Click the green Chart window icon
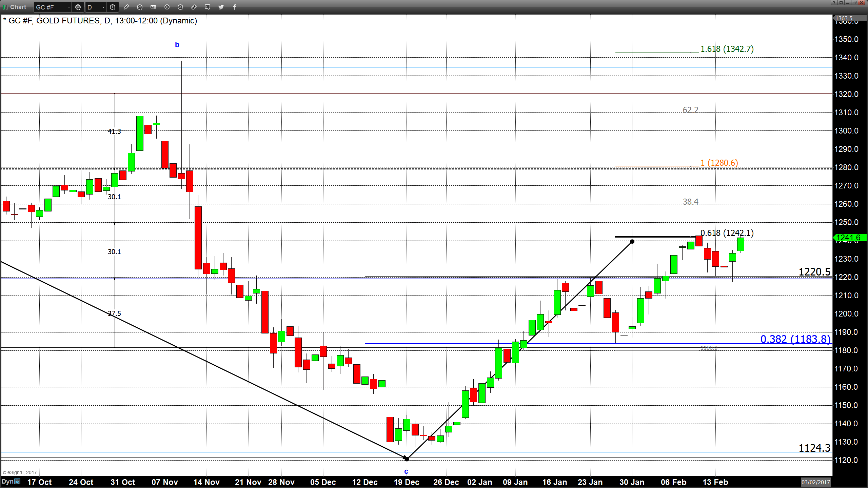The image size is (868, 488). pyautogui.click(x=5, y=7)
